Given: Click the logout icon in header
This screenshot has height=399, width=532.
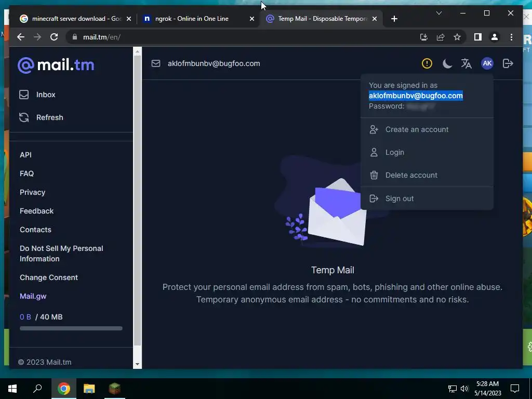Looking at the screenshot, I should (x=508, y=63).
